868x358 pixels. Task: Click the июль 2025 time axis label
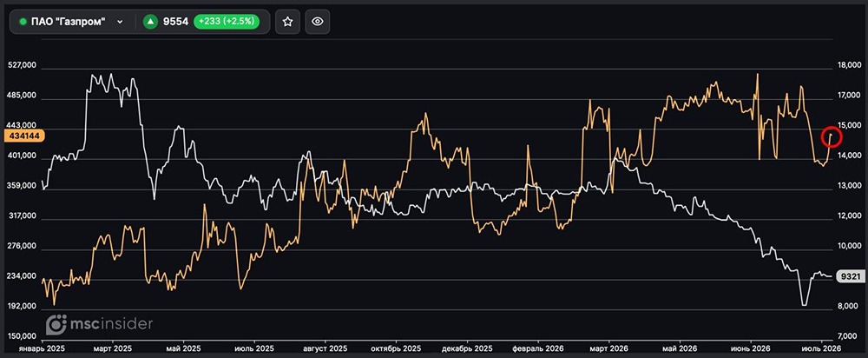pos(254,348)
